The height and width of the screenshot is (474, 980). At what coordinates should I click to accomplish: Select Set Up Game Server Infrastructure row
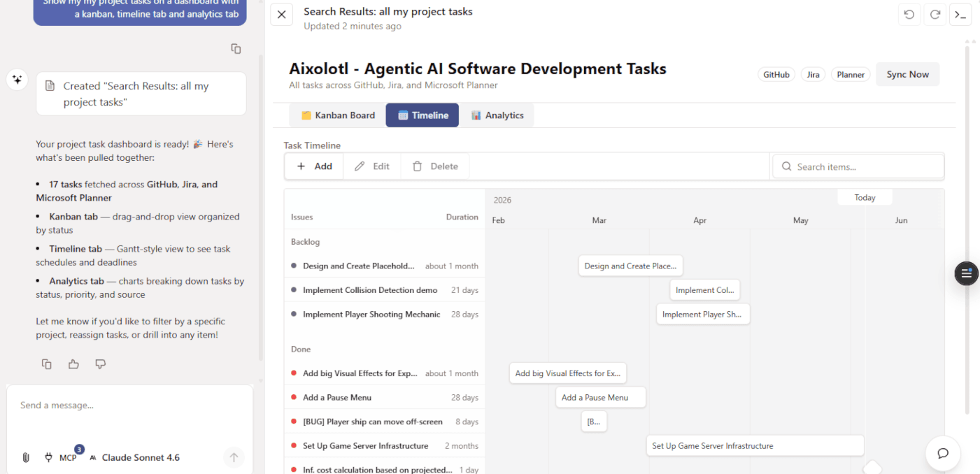click(385, 445)
